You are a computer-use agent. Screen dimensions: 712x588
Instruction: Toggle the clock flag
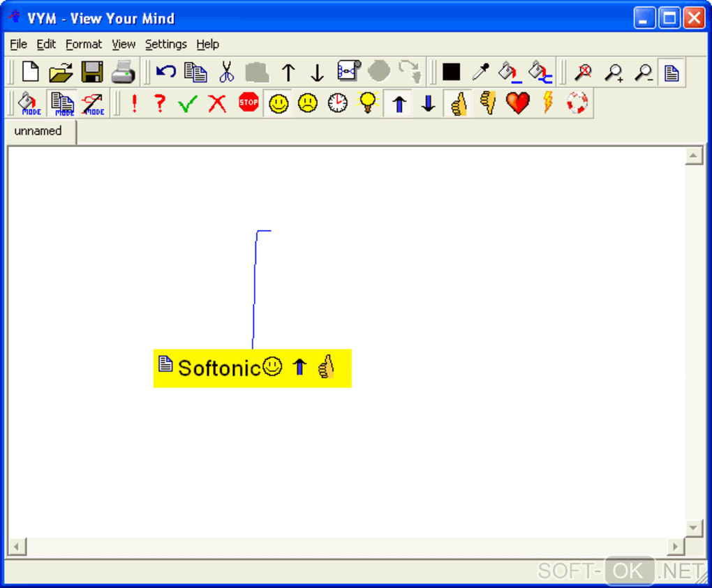(337, 103)
